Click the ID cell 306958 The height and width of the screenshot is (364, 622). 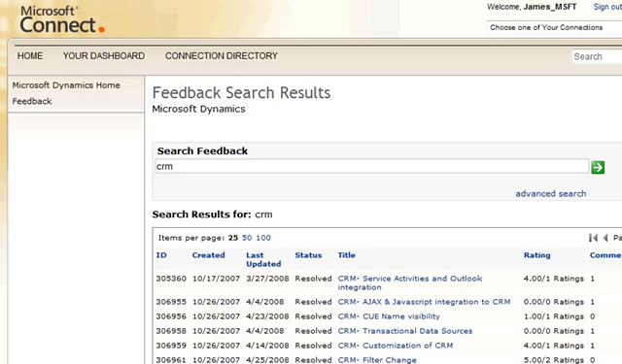click(x=171, y=331)
